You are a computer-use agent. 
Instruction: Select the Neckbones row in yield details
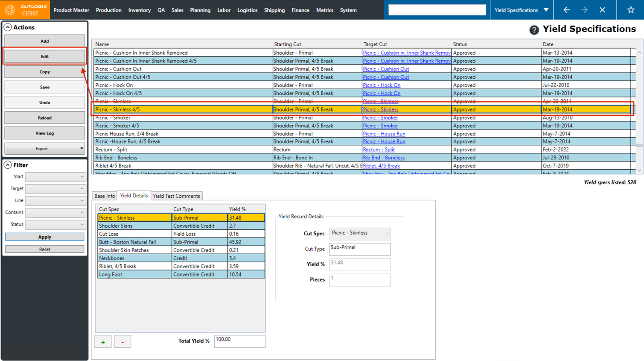[134, 258]
